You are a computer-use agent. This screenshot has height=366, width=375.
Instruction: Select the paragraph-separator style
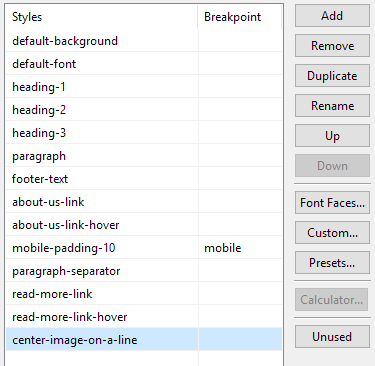coord(144,271)
